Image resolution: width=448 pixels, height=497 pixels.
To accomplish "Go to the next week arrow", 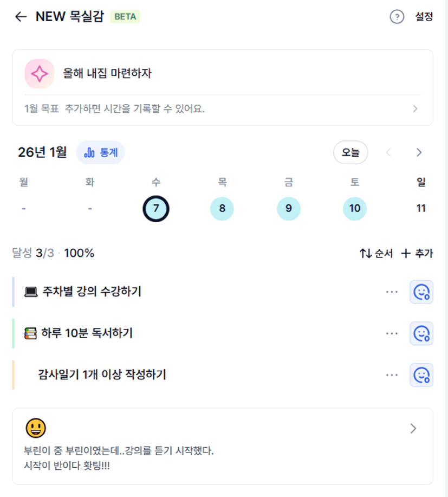I will pyautogui.click(x=419, y=152).
